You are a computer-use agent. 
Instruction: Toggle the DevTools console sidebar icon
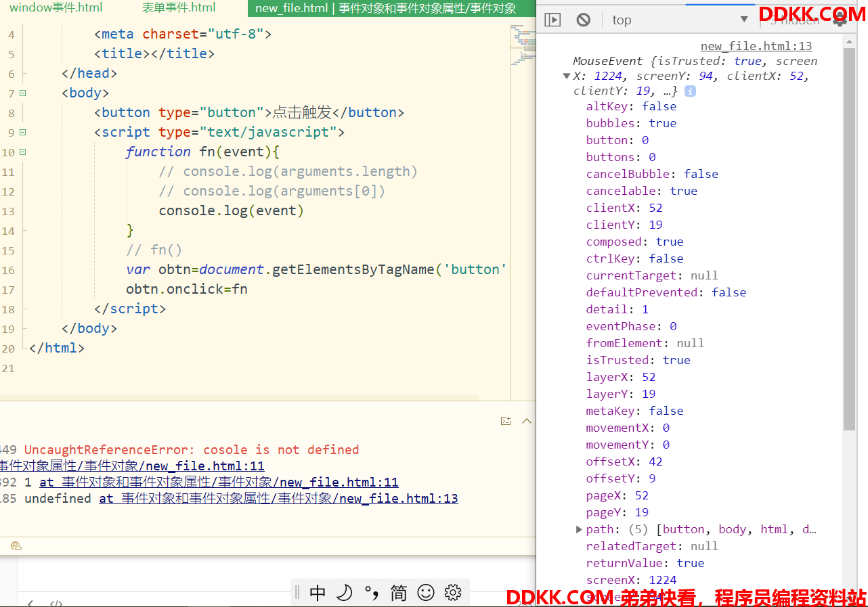pyautogui.click(x=552, y=20)
